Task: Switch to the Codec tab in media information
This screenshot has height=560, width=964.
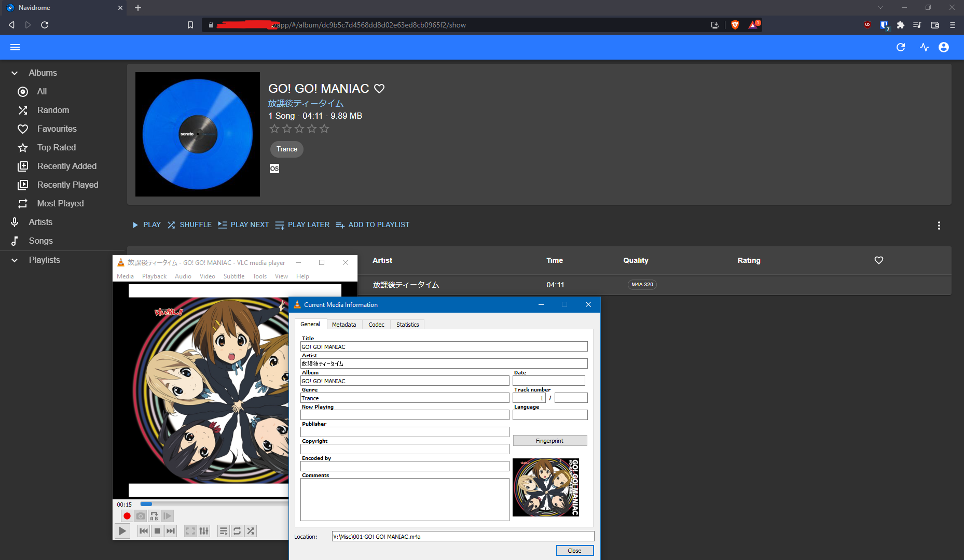Action: [x=376, y=324]
